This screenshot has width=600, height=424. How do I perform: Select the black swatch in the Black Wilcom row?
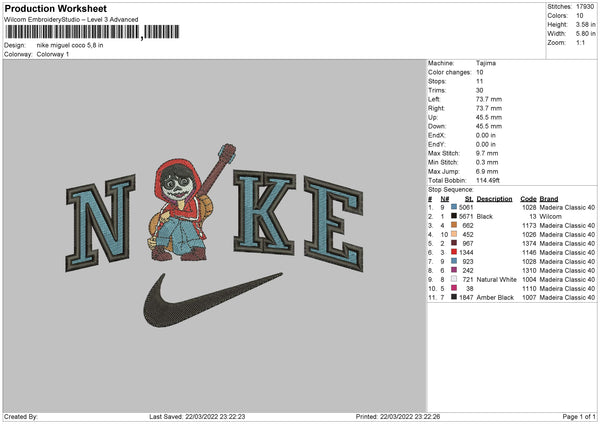[x=454, y=216]
